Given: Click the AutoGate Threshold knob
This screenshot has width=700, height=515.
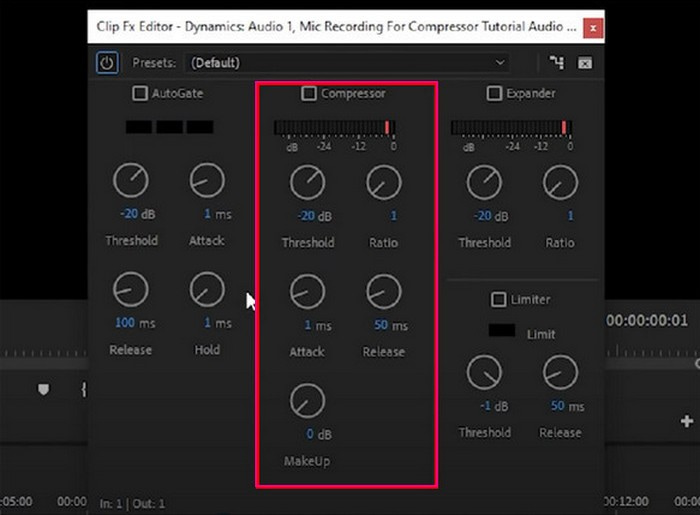Looking at the screenshot, I should tap(131, 180).
